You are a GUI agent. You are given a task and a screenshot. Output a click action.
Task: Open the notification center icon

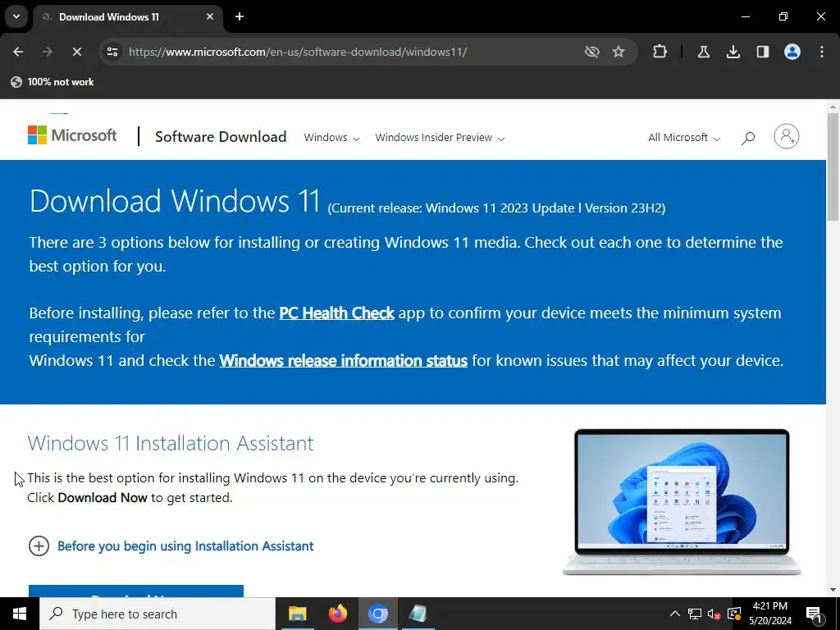click(x=814, y=614)
